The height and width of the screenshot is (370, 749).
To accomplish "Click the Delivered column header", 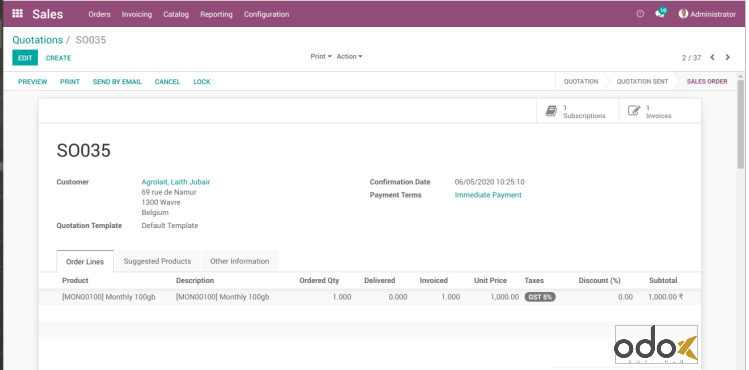I will pos(379,280).
